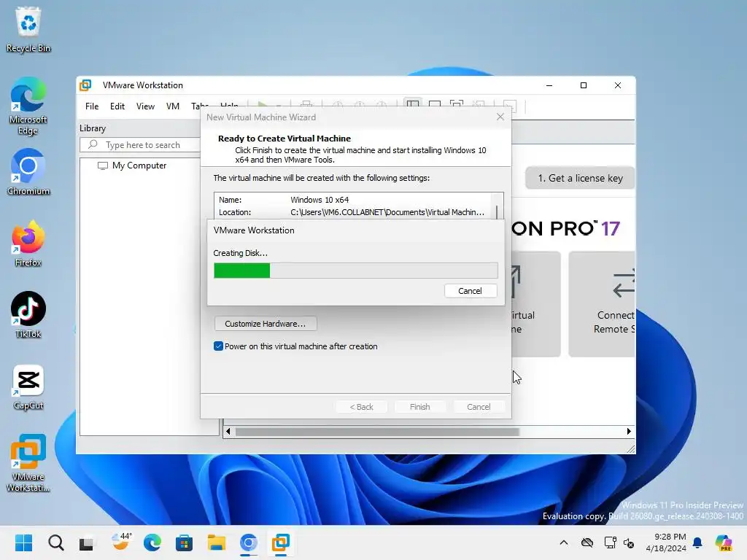The image size is (747, 560).
Task: Click the green Power On toolbar icon
Action: 262,104
